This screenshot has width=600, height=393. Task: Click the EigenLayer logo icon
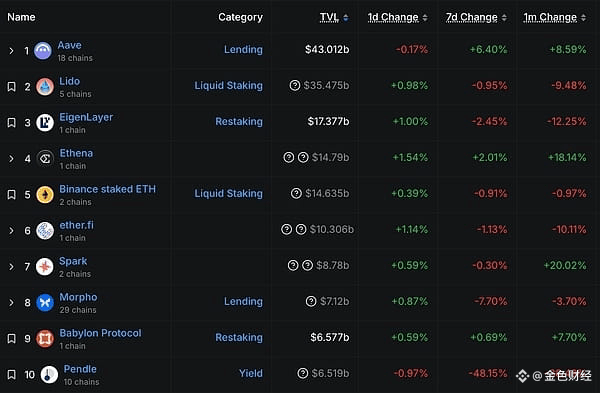(x=45, y=123)
